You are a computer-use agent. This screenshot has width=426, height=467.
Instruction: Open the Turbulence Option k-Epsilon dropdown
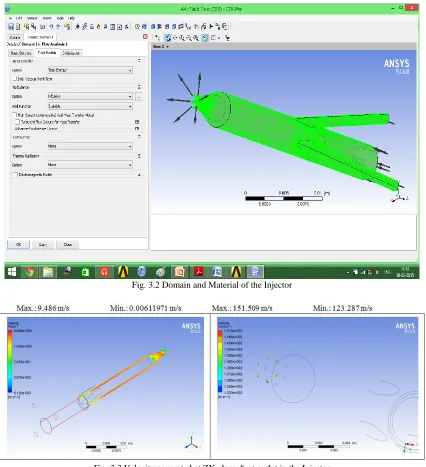tap(90, 96)
